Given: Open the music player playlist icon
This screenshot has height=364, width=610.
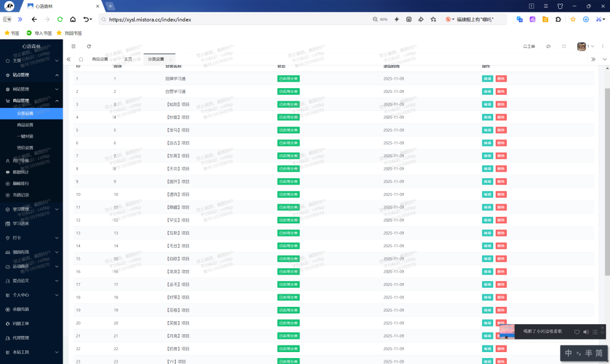Looking at the screenshot, I should point(596,331).
